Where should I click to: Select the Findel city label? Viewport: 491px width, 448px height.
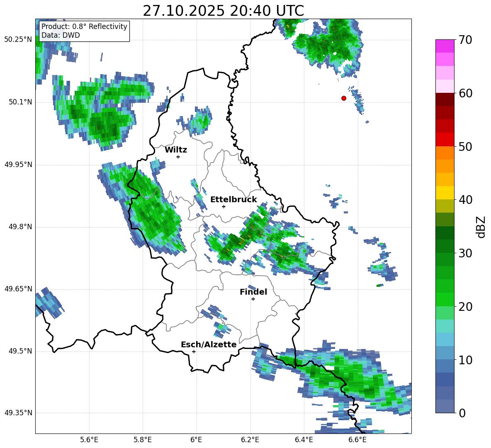pos(253,292)
